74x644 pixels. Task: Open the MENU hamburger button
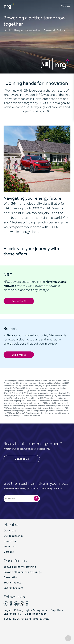click(65, 6)
